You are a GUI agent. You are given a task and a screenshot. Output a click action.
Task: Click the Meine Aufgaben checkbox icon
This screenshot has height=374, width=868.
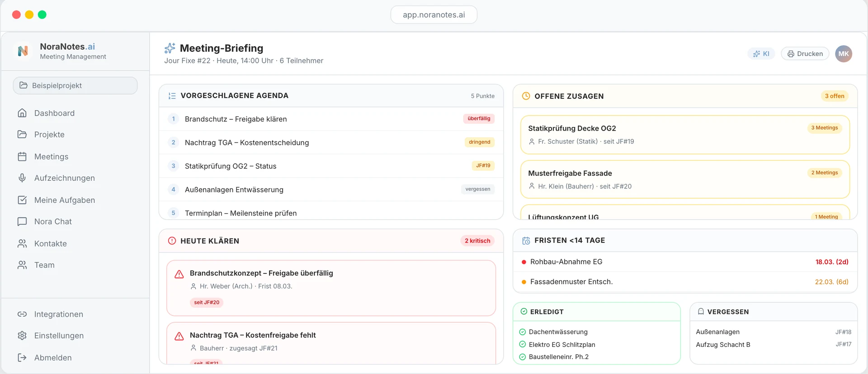(22, 200)
